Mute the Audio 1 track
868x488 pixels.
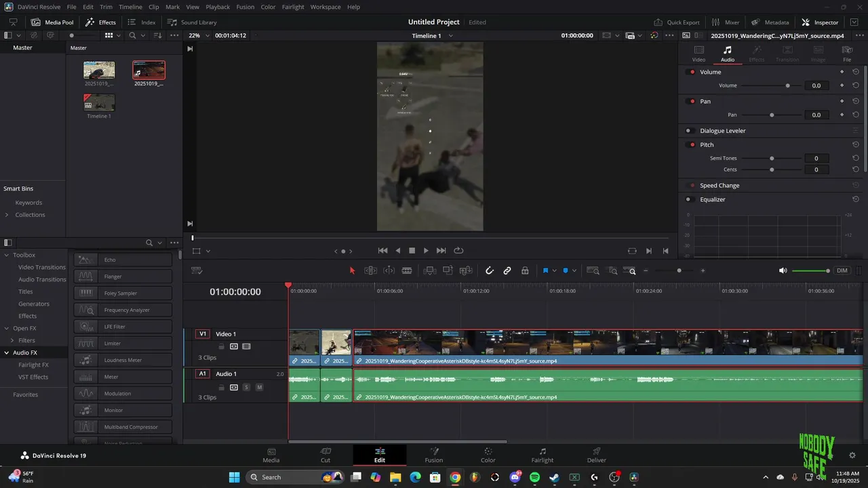pyautogui.click(x=259, y=388)
